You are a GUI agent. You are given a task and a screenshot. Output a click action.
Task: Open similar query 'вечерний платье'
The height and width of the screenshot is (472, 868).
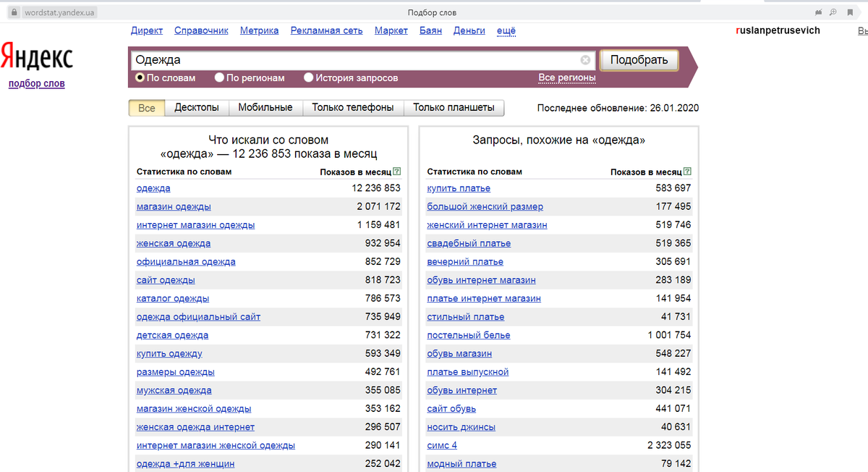point(465,261)
